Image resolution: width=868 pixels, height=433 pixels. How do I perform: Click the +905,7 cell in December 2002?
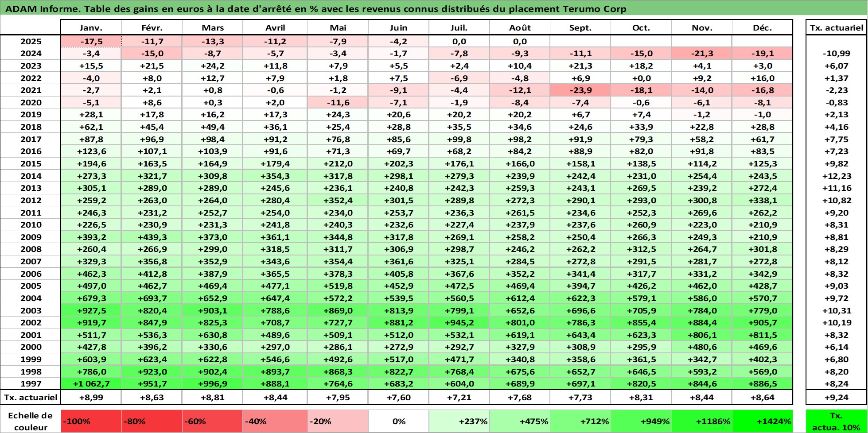(x=762, y=322)
